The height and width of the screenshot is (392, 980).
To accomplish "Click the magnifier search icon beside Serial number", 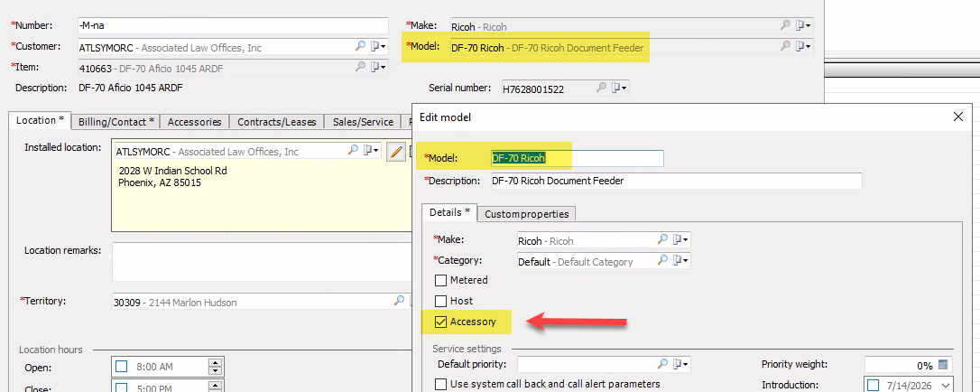I will pyautogui.click(x=601, y=89).
